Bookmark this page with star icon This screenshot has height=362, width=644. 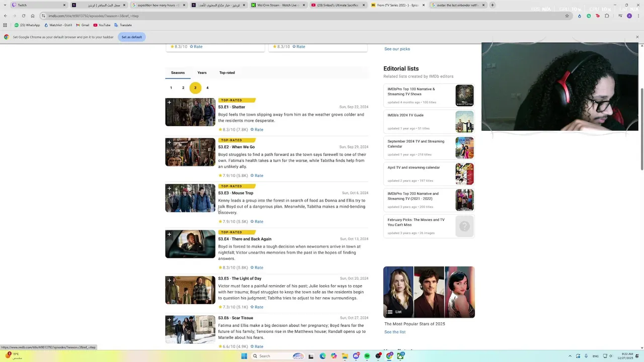tap(567, 16)
